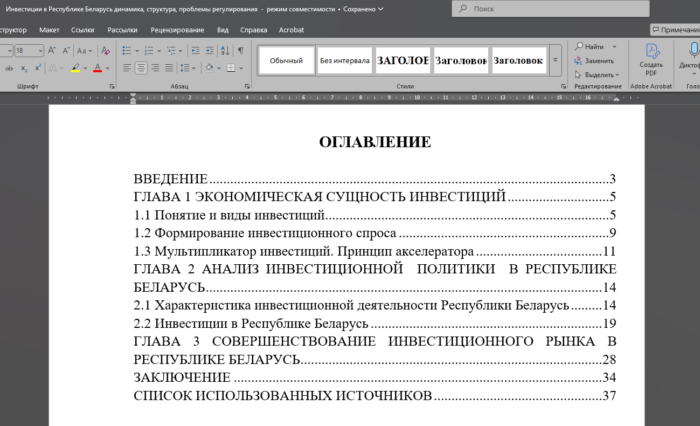Open the highlight color dropdown arrow
Image resolution: width=700 pixels, height=426 pixels.
coord(85,68)
